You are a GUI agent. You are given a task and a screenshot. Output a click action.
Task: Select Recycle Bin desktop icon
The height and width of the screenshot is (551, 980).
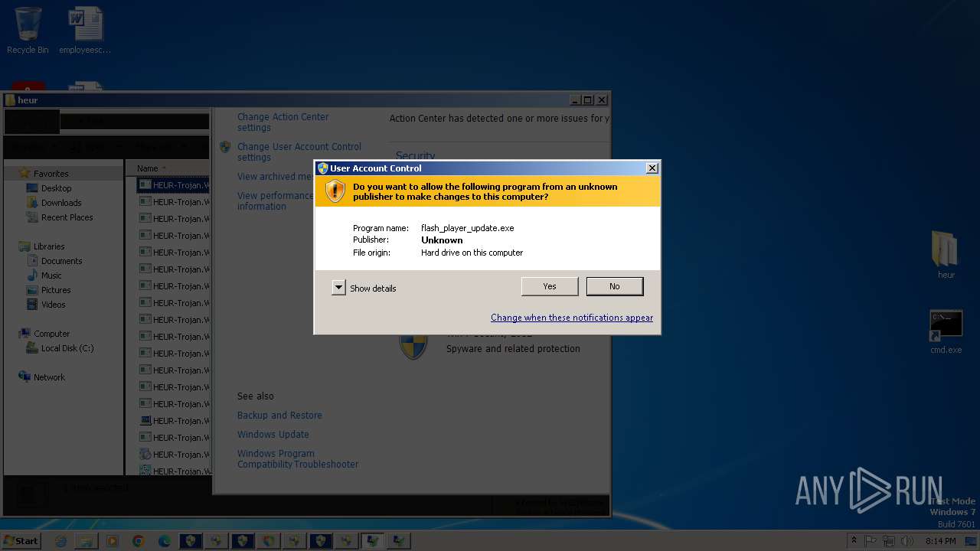pos(28,31)
